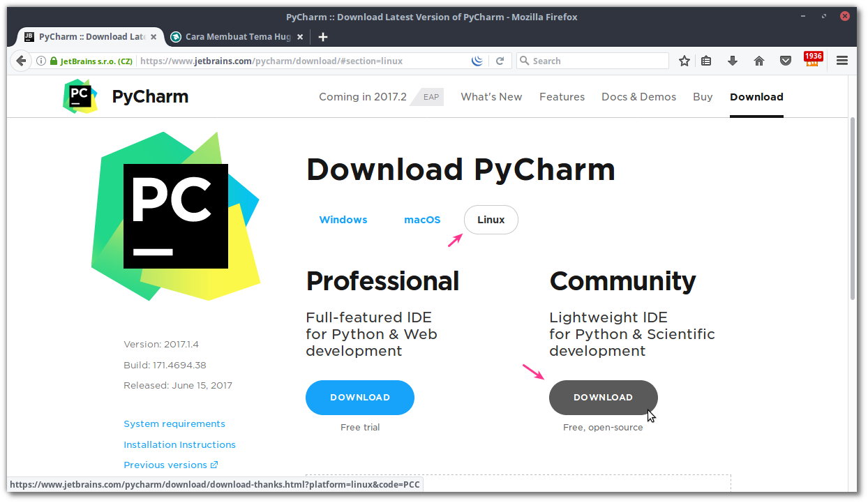Open the bookmarks clipboard icon
868x503 pixels.
(706, 61)
